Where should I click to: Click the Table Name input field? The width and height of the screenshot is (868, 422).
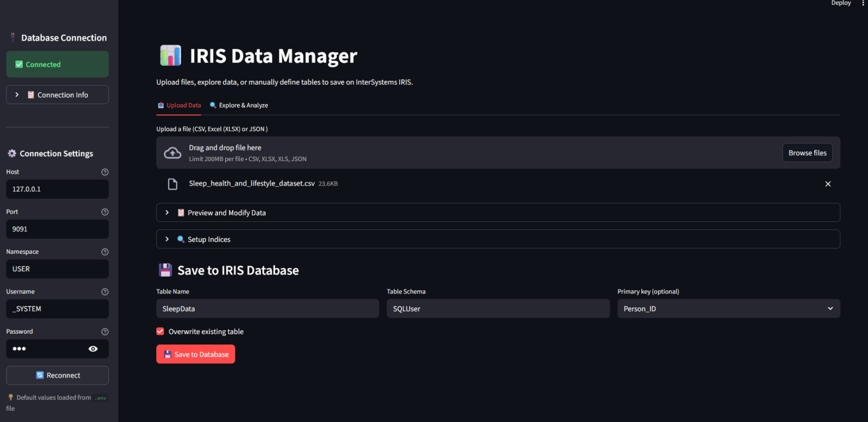click(x=267, y=309)
